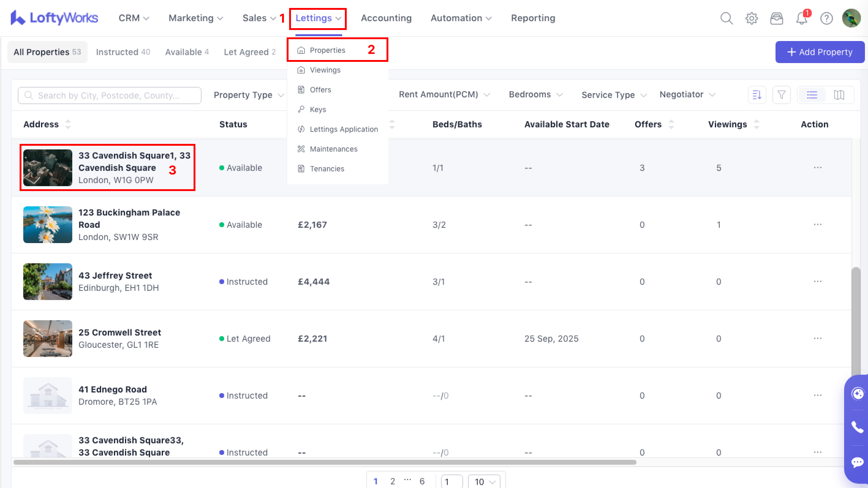Switch to the Available properties tab
Viewport: 868px width, 488px height.
pyautogui.click(x=187, y=52)
